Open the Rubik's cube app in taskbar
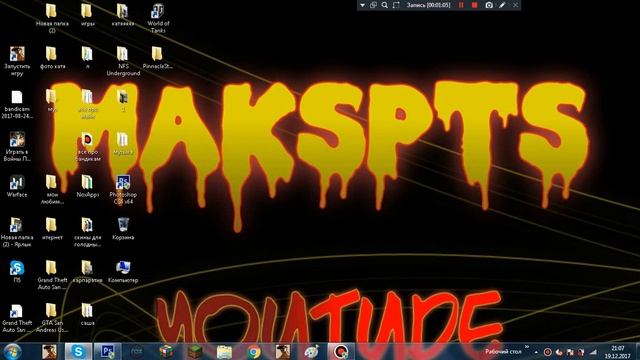This screenshot has height=360, width=640. click(x=166, y=351)
